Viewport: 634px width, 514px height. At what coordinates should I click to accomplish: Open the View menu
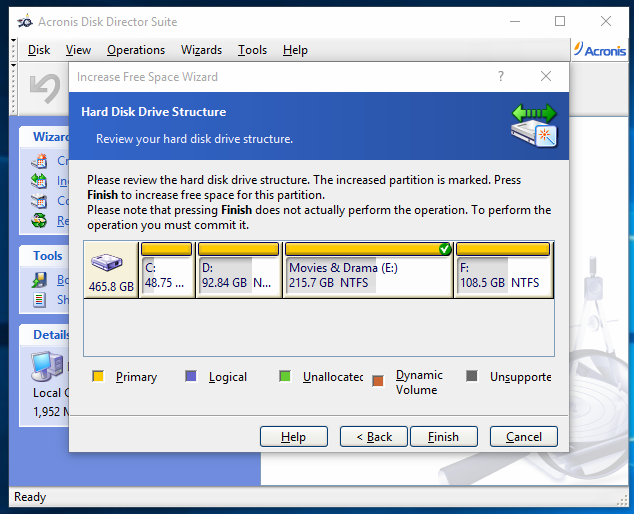click(78, 50)
